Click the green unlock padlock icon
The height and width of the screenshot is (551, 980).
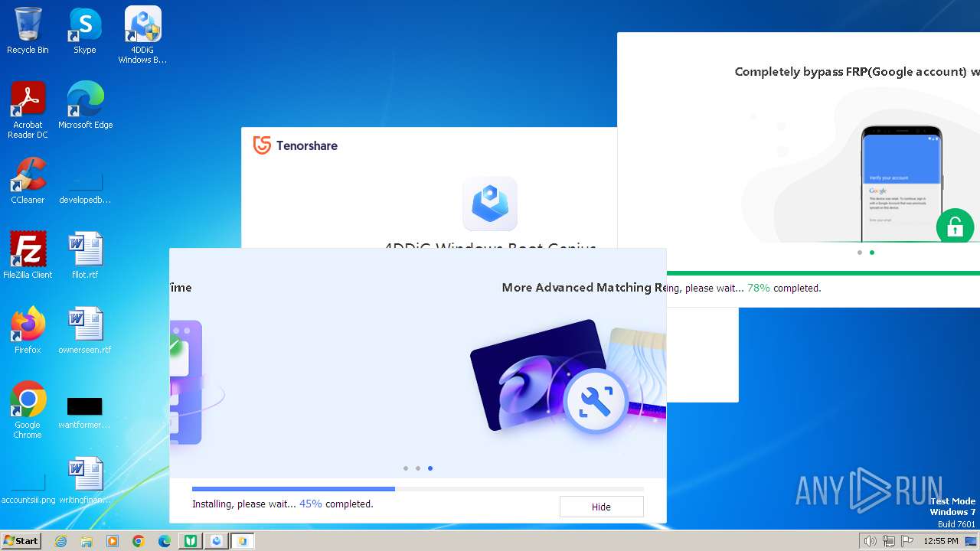click(x=955, y=227)
